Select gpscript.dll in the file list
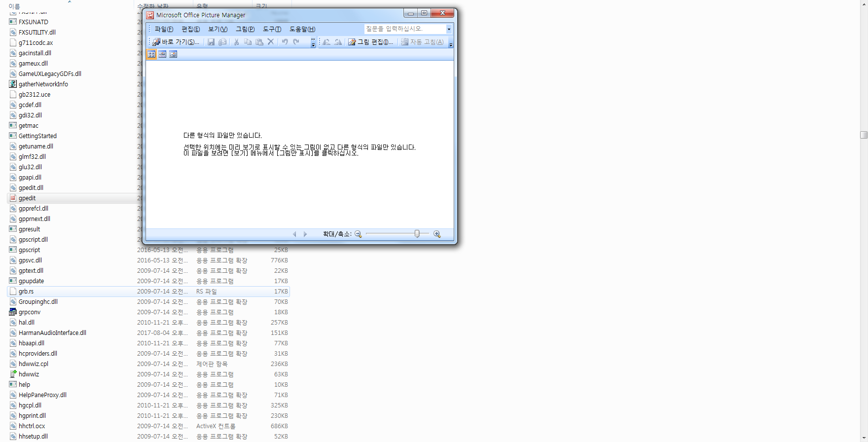 [33, 240]
